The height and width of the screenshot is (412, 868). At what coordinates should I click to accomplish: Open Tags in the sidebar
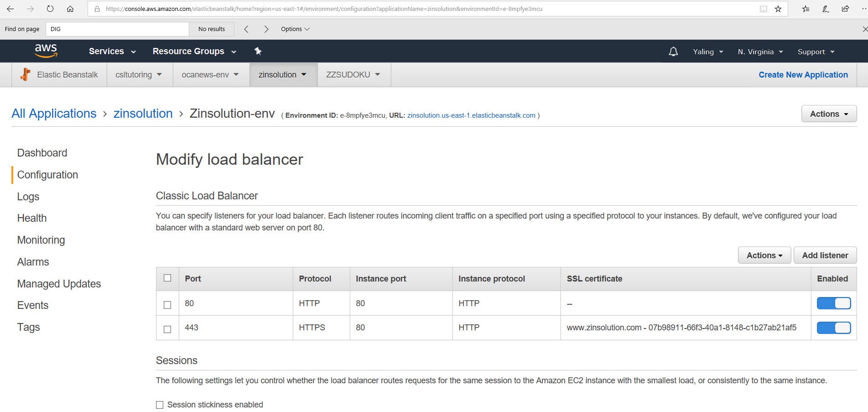[28, 327]
